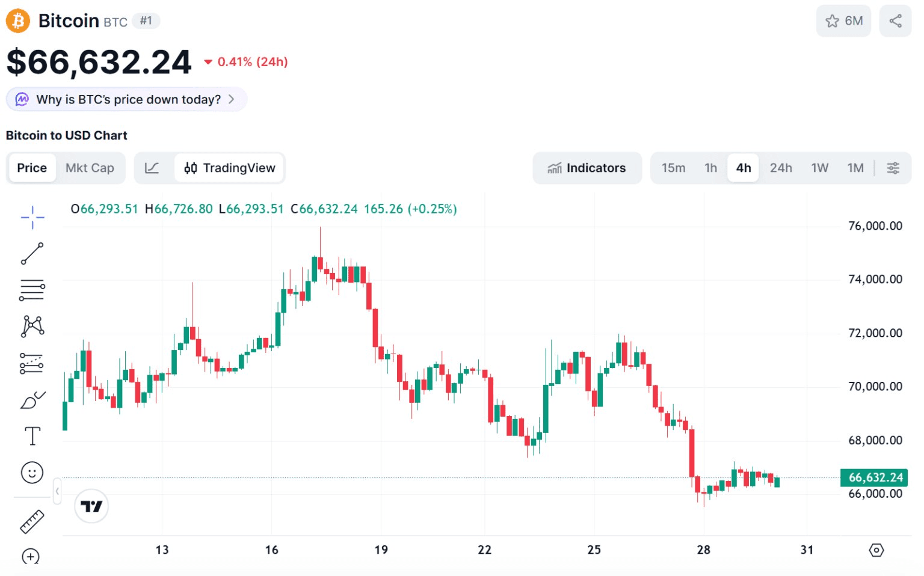Switch to the line chart view
Image resolution: width=924 pixels, height=576 pixels.
(x=152, y=168)
